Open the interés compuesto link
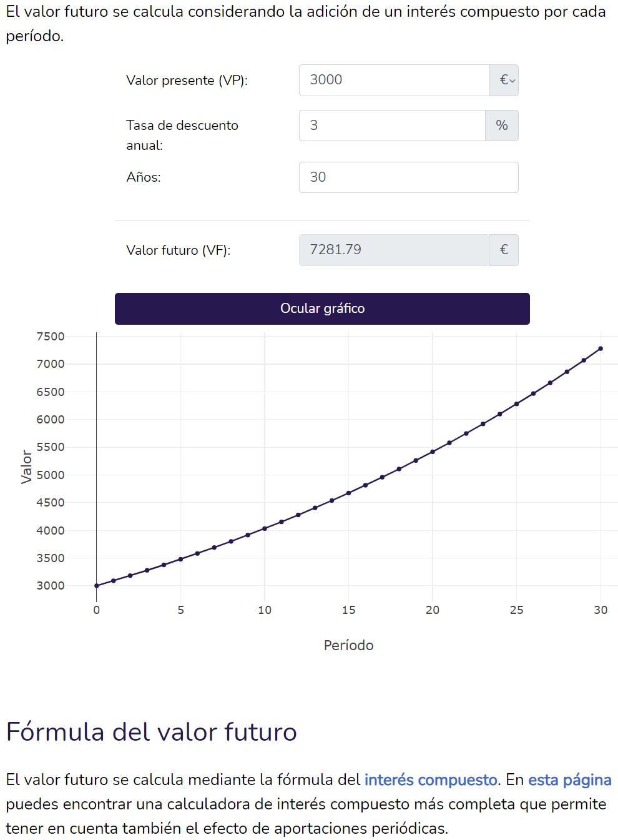 click(x=431, y=780)
